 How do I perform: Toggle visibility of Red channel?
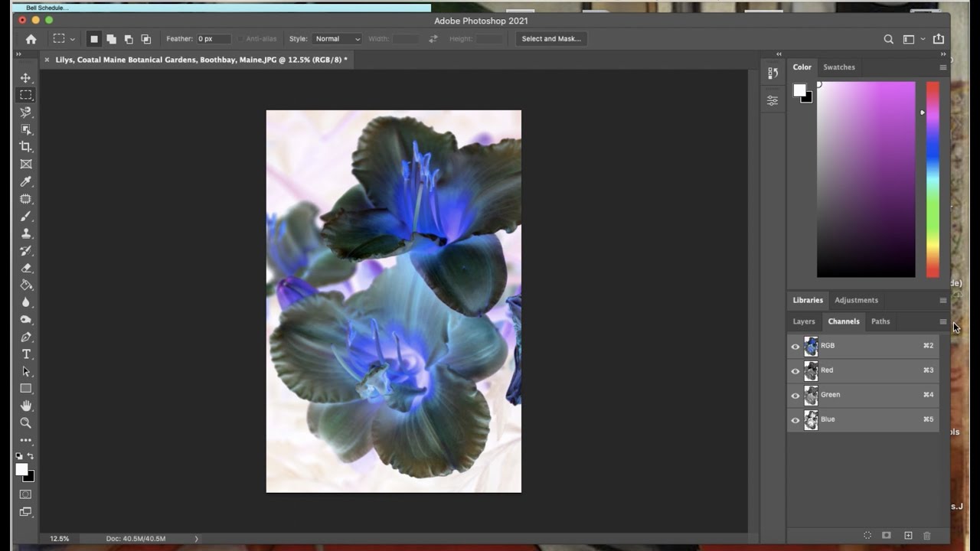coord(795,371)
